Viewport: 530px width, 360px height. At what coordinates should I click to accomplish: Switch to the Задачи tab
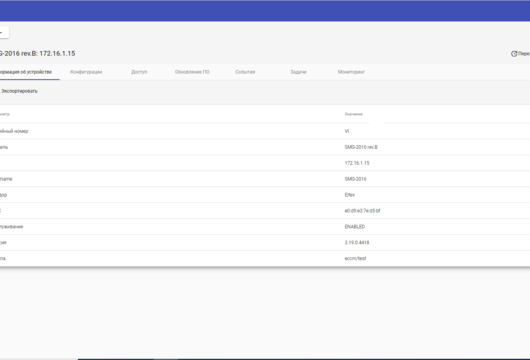(298, 72)
